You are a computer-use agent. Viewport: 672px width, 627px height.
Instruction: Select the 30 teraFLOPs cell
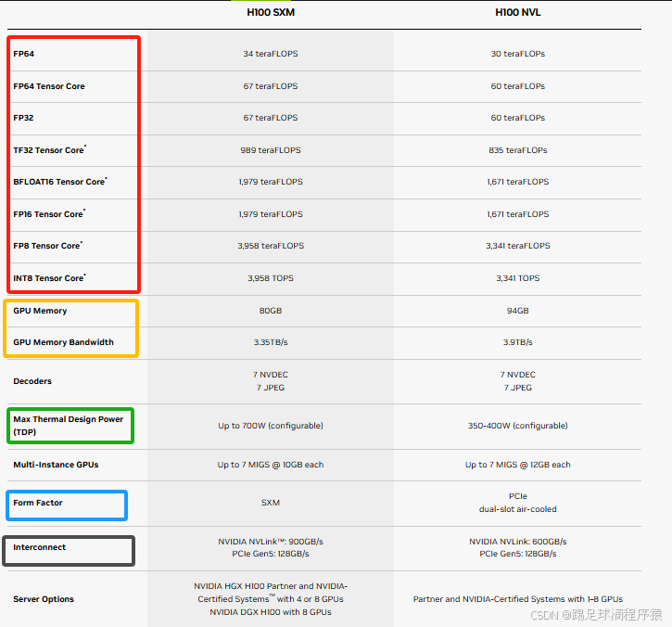coord(518,54)
